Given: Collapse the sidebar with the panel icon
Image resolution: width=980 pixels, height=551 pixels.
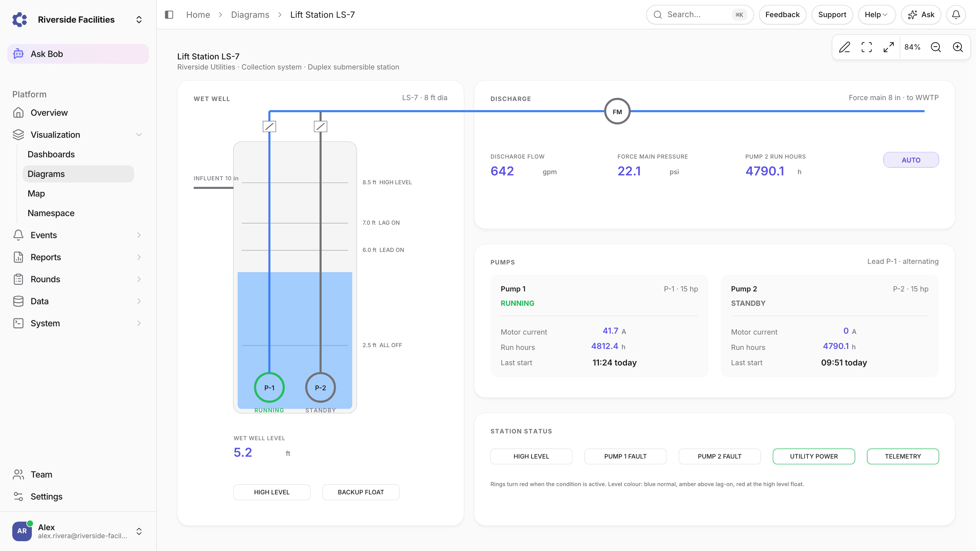Looking at the screenshot, I should [169, 14].
